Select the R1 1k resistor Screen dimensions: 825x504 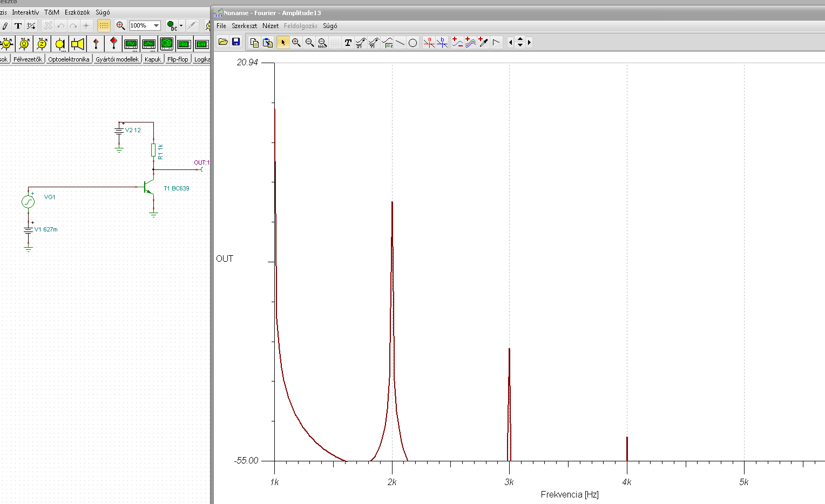(153, 150)
